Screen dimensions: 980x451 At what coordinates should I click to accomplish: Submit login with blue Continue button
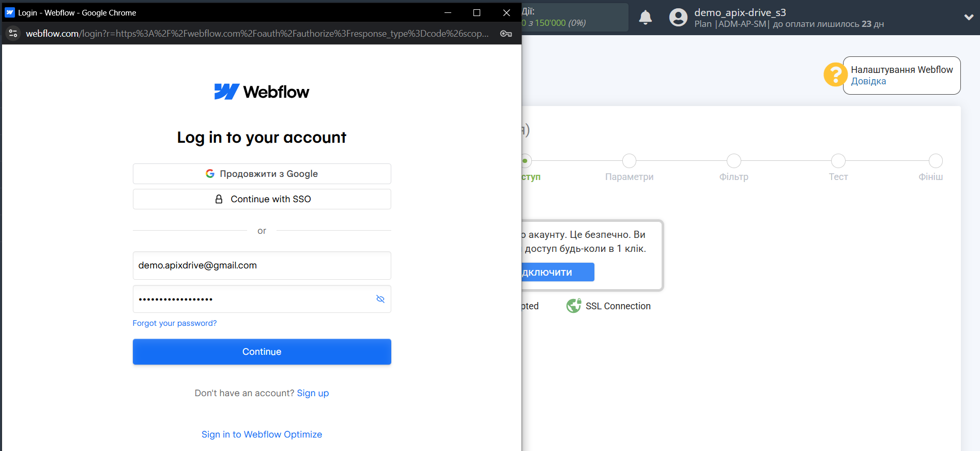262,352
